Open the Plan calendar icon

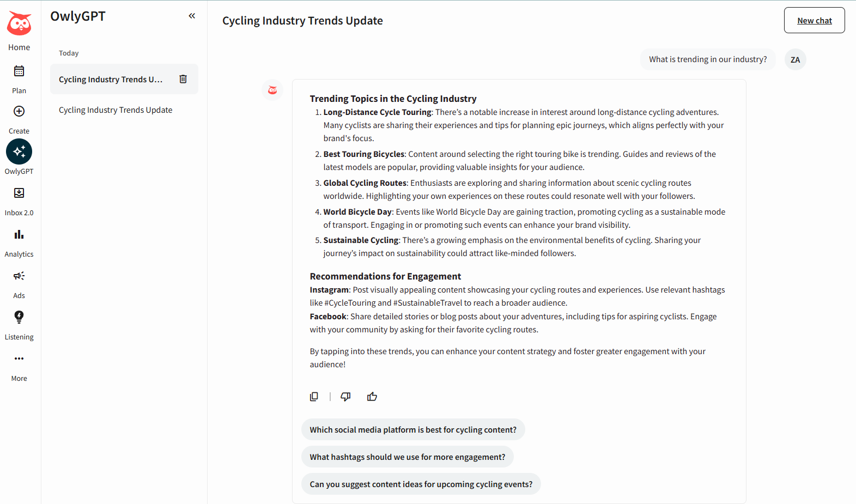[19, 71]
